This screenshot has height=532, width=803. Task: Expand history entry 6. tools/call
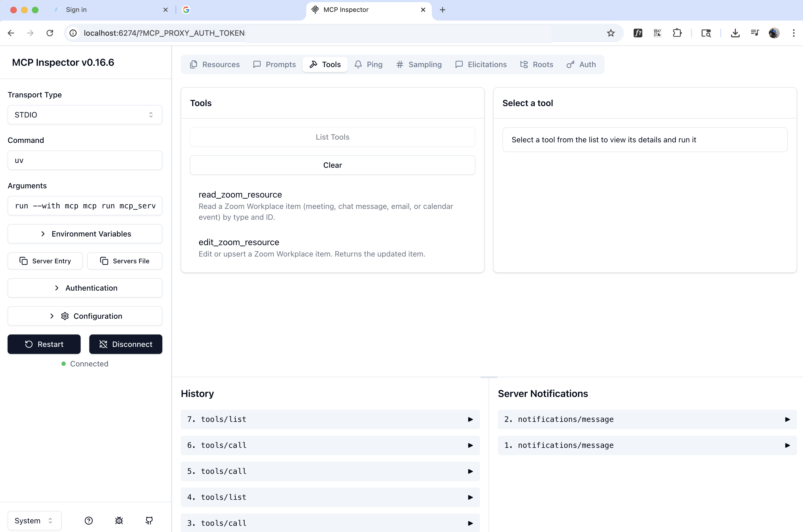tap(330, 445)
